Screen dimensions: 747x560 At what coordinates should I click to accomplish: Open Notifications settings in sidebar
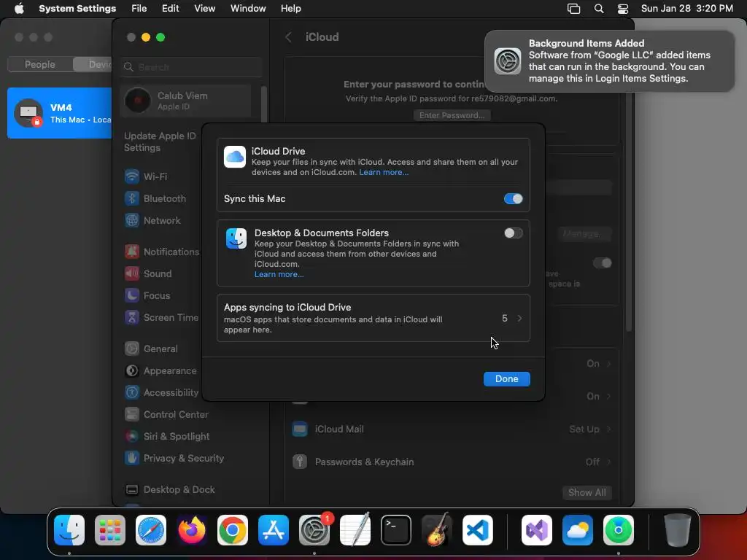click(x=161, y=252)
